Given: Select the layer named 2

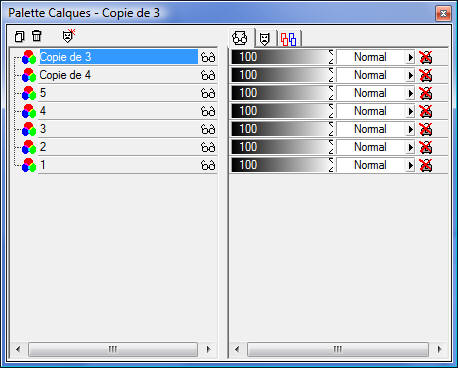Looking at the screenshot, I should 43,147.
